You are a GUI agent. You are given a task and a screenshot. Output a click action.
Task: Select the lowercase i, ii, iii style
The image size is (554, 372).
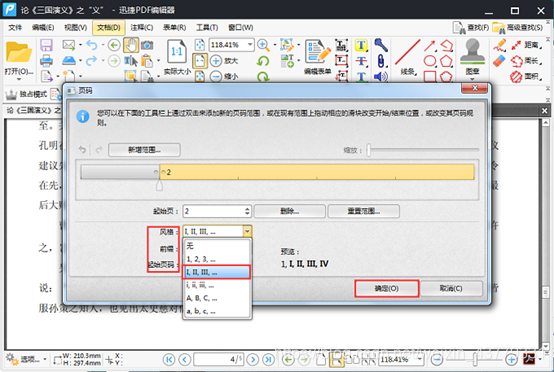217,285
